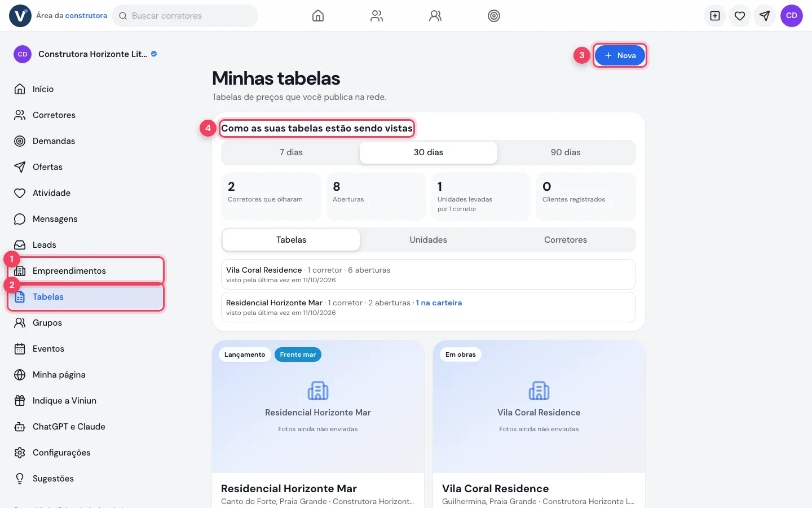Viewport: 812px width, 508px height.
Task: Switch to the Corretores stats tab
Action: 566,240
